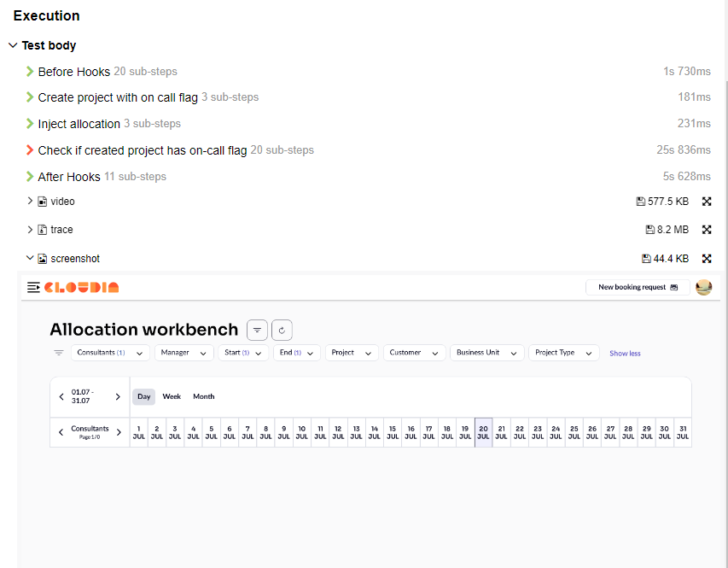Open the user avatar in the header
The width and height of the screenshot is (728, 568).
coord(703,288)
